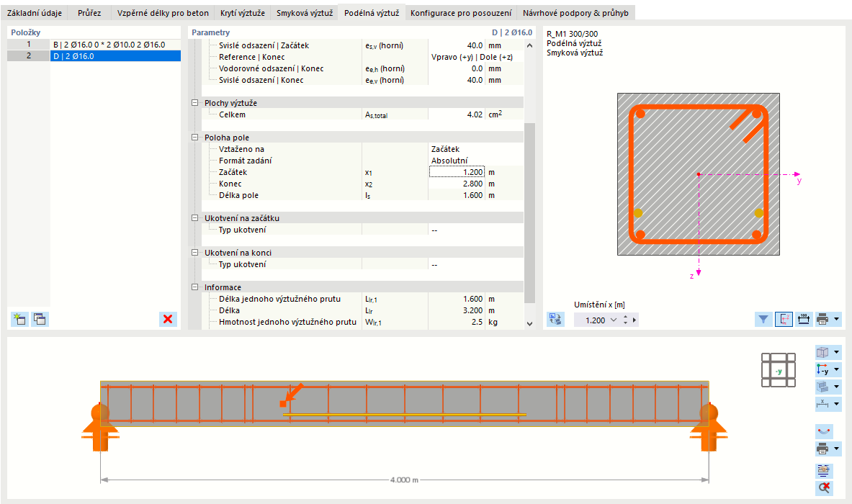Toggle the dimensions icon in section view
This screenshot has height=504, width=852.
click(x=803, y=320)
